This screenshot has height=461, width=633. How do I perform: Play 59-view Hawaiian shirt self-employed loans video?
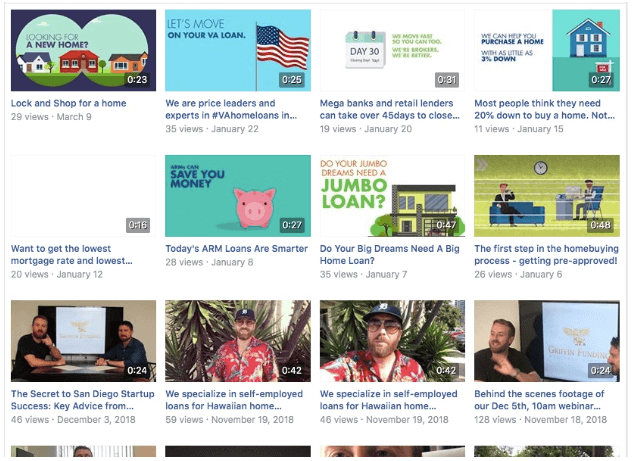click(238, 341)
